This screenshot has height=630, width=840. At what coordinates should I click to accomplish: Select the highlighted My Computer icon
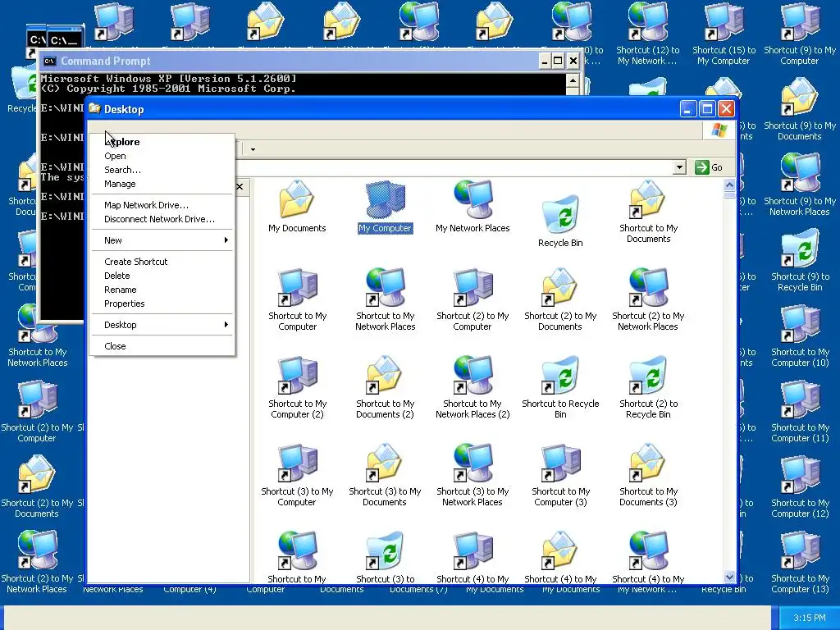(386, 206)
